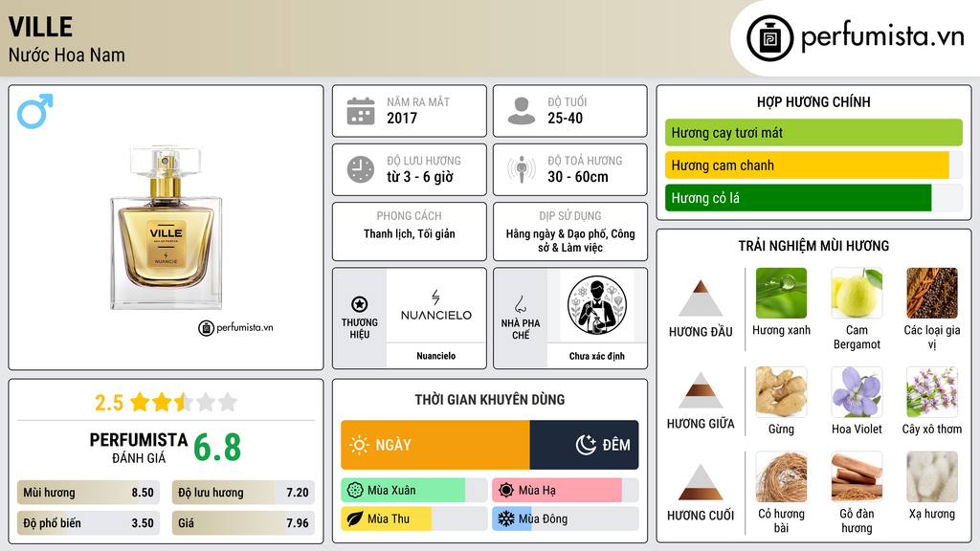
Task: Click the flower icon next to Mùa Xuân
Action: (355, 491)
